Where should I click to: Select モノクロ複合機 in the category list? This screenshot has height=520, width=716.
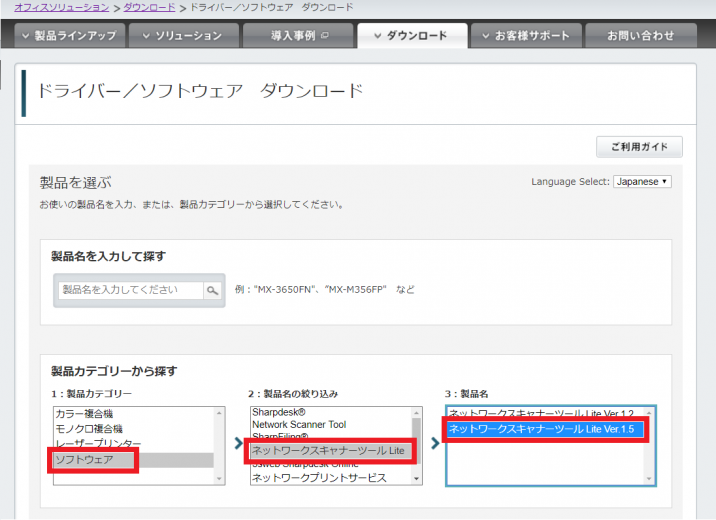tap(88, 428)
